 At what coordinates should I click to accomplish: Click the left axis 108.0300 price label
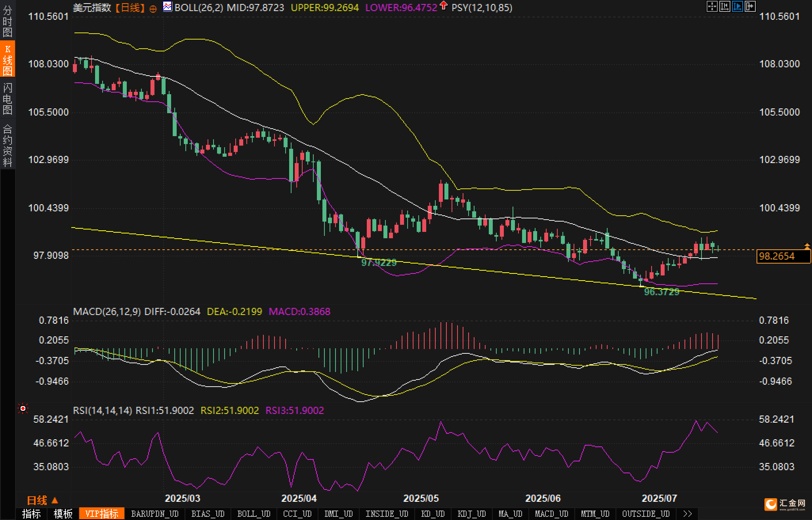point(48,64)
